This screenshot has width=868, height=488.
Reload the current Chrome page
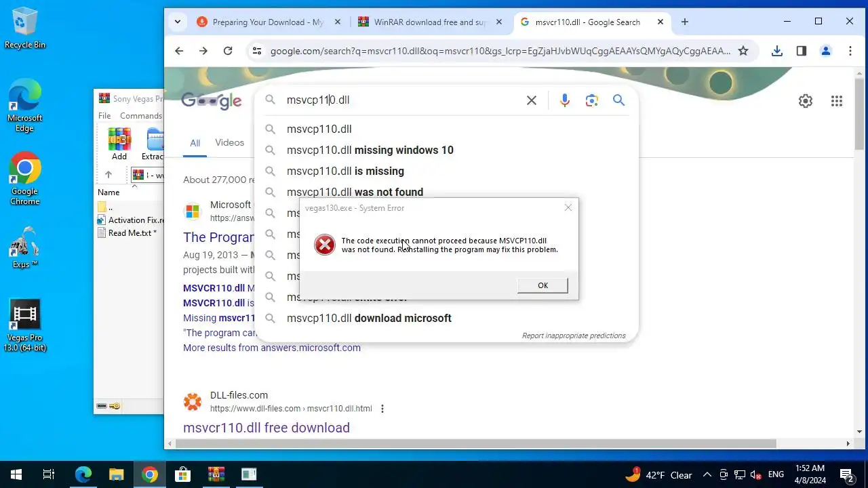pos(228,51)
